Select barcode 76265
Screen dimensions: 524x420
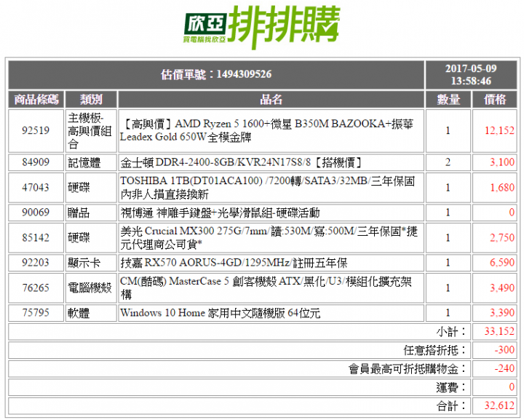coord(36,288)
